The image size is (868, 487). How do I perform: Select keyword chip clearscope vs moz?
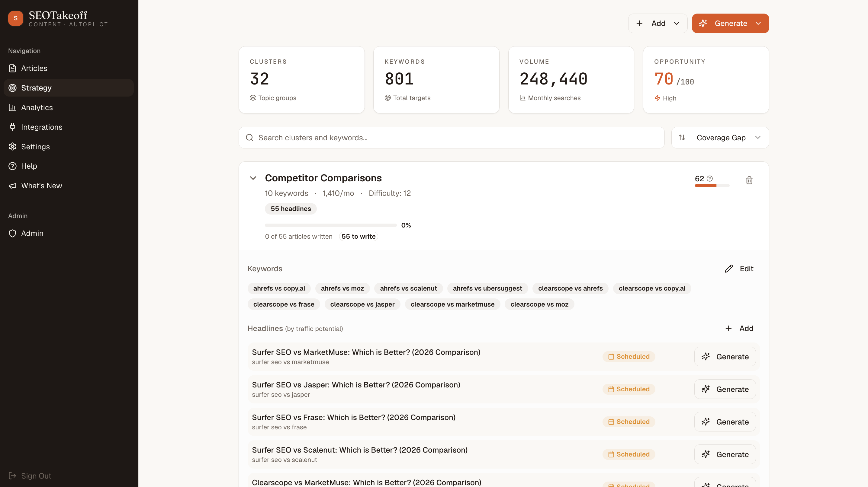539,304
